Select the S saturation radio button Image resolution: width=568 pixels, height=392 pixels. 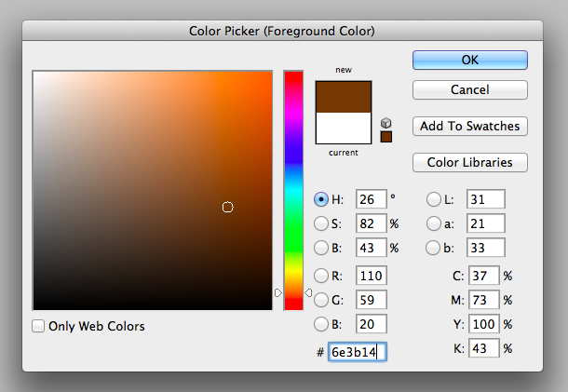[x=321, y=223]
